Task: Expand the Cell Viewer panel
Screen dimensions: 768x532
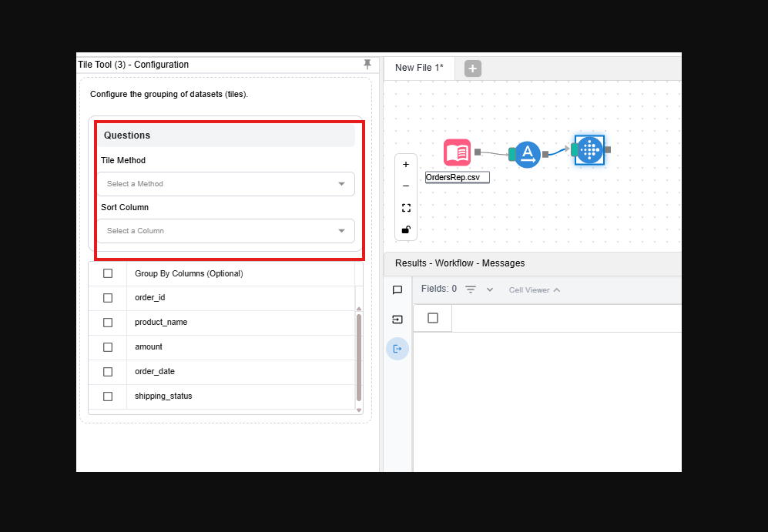Action: 535,290
